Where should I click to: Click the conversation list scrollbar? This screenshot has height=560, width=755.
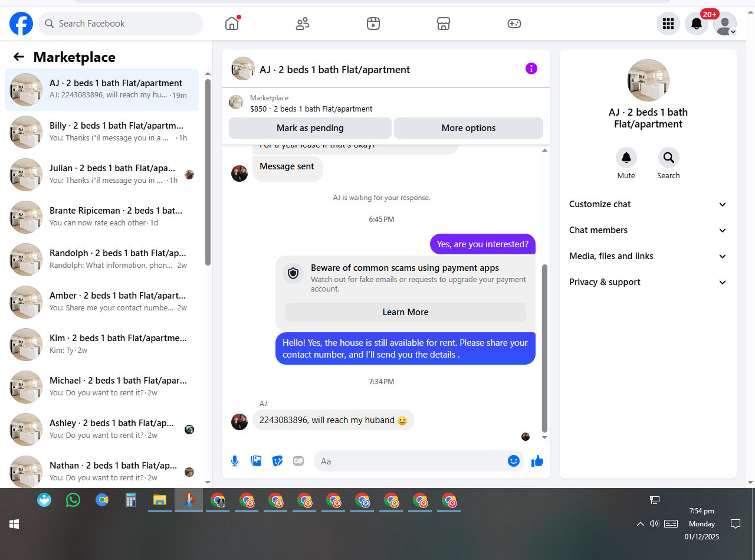[208, 172]
